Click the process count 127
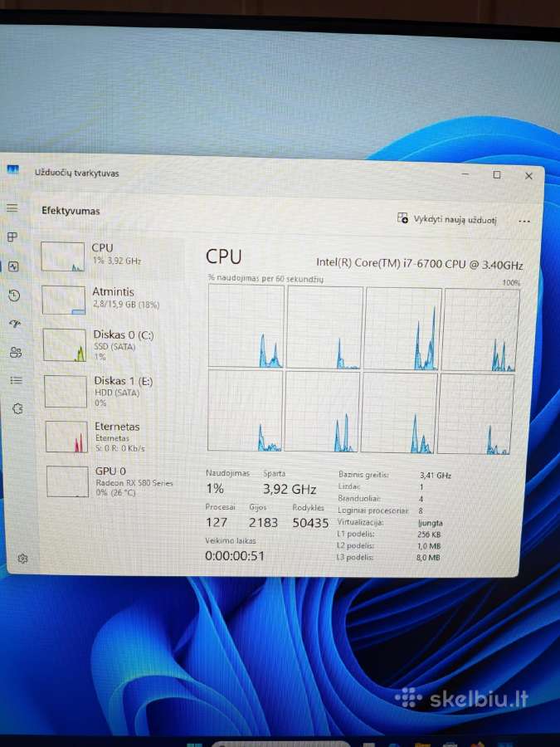This screenshot has width=560, height=747. pyautogui.click(x=217, y=523)
